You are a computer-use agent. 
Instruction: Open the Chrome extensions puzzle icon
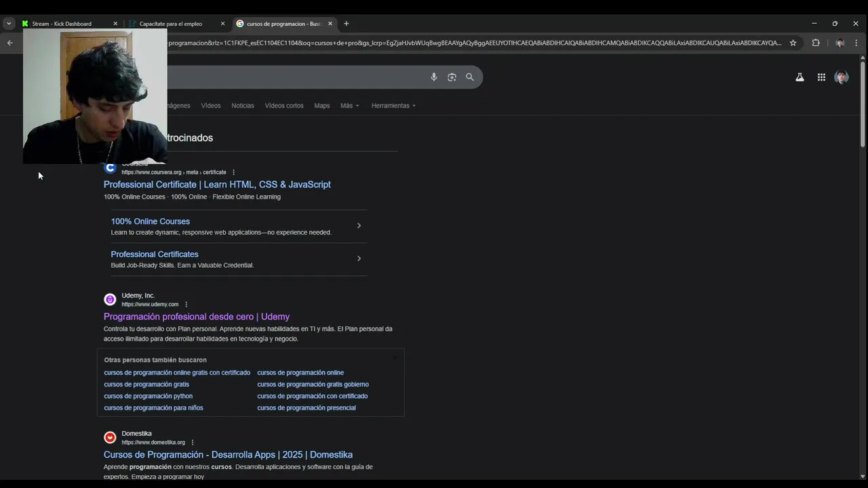[816, 43]
